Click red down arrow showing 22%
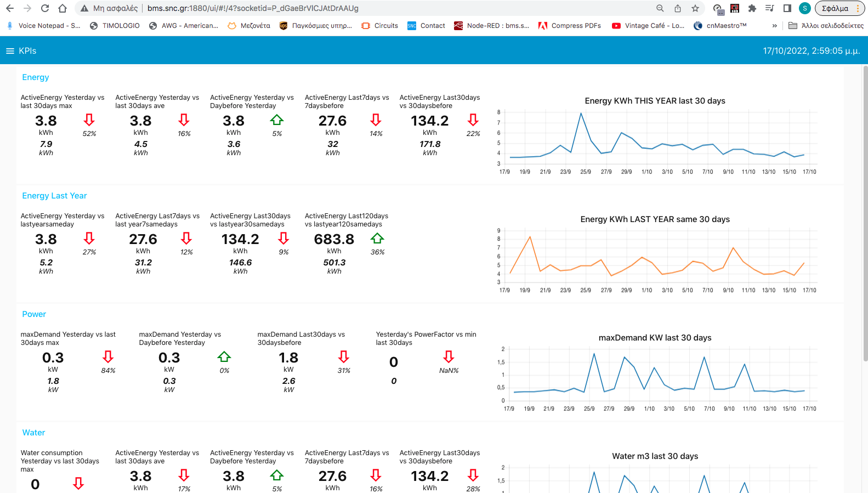 point(473,120)
